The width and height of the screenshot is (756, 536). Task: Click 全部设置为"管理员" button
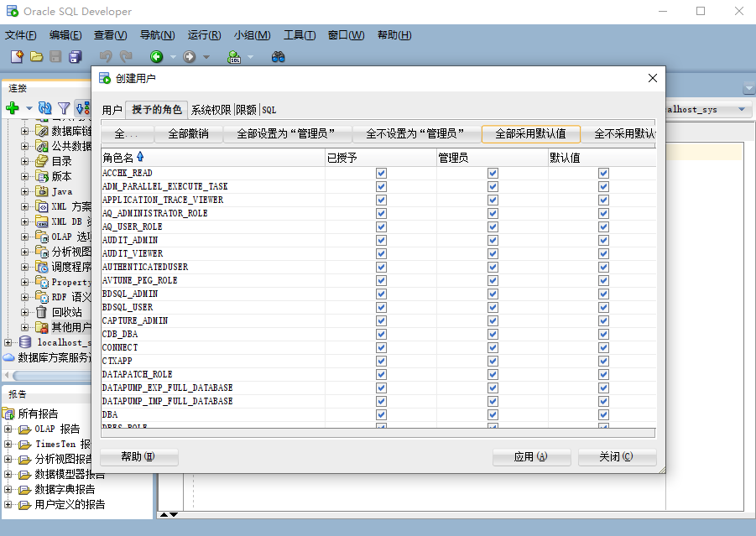(x=286, y=133)
